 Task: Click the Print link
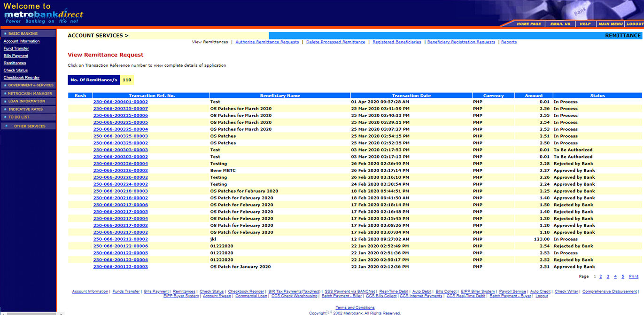(633, 276)
